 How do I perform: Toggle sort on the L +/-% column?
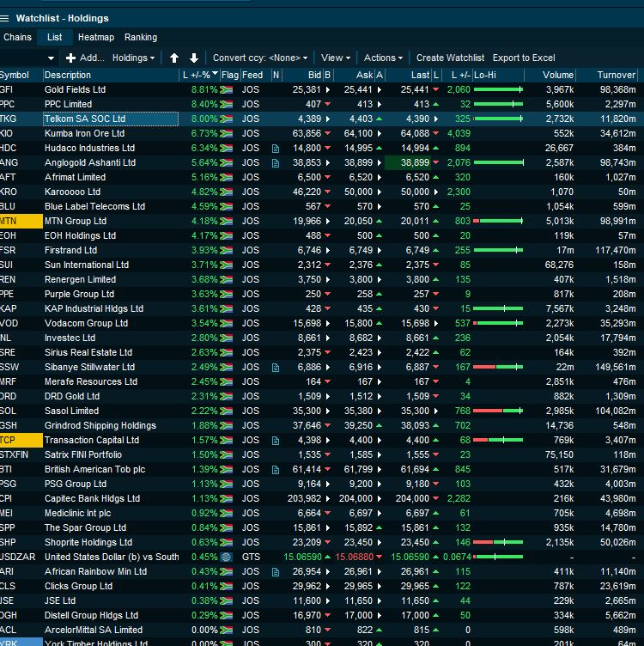(200, 75)
